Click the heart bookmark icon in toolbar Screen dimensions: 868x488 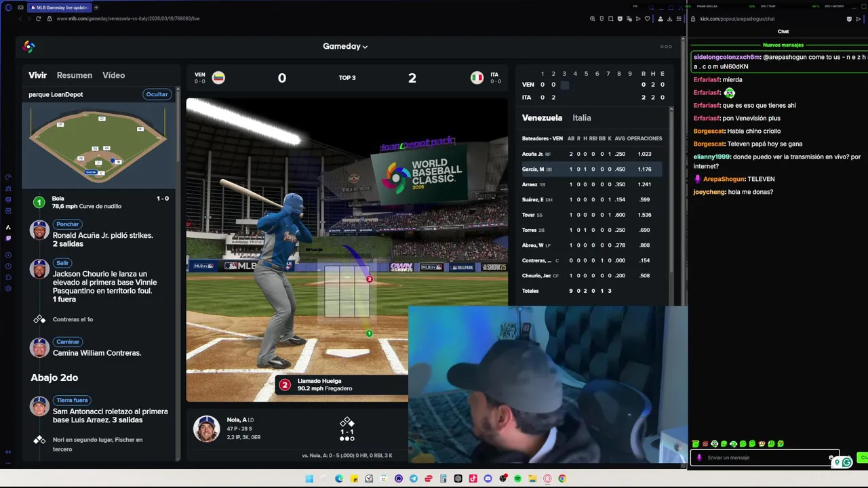647,19
